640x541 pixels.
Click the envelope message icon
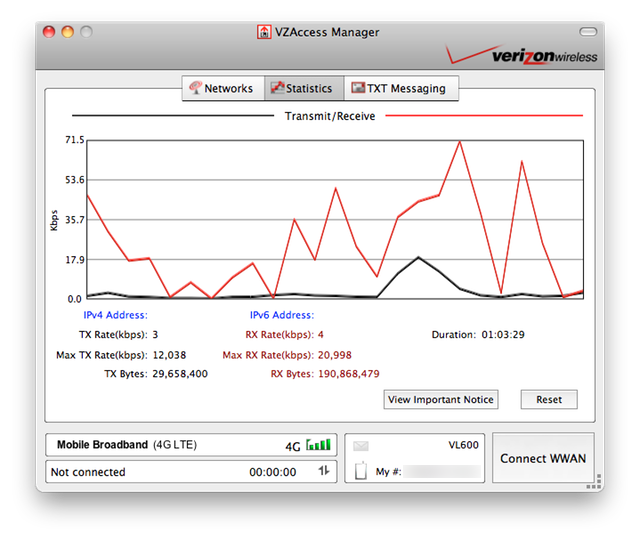(361, 446)
